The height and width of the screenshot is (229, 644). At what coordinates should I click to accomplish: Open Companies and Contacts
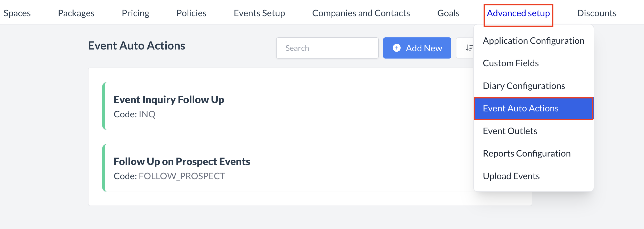click(x=361, y=13)
